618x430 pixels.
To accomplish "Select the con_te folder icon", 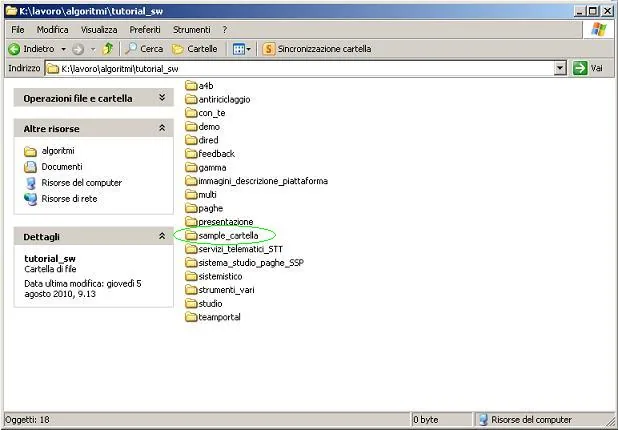I will coord(191,113).
